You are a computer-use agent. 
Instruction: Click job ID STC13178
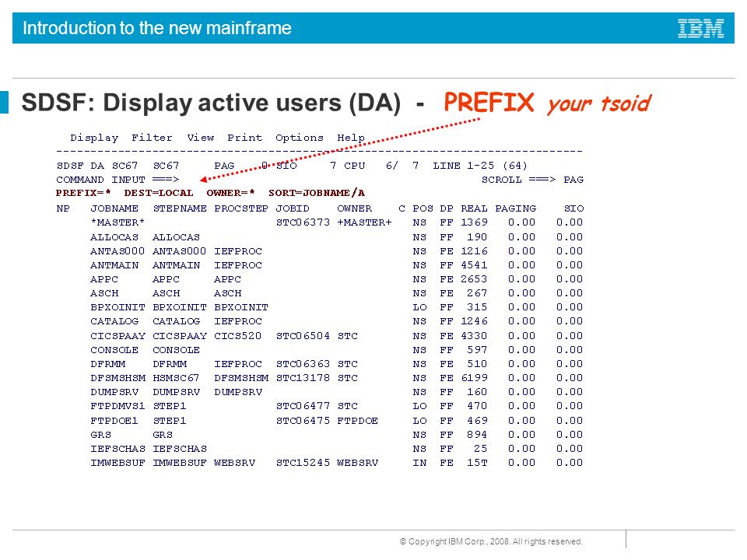pos(303,378)
